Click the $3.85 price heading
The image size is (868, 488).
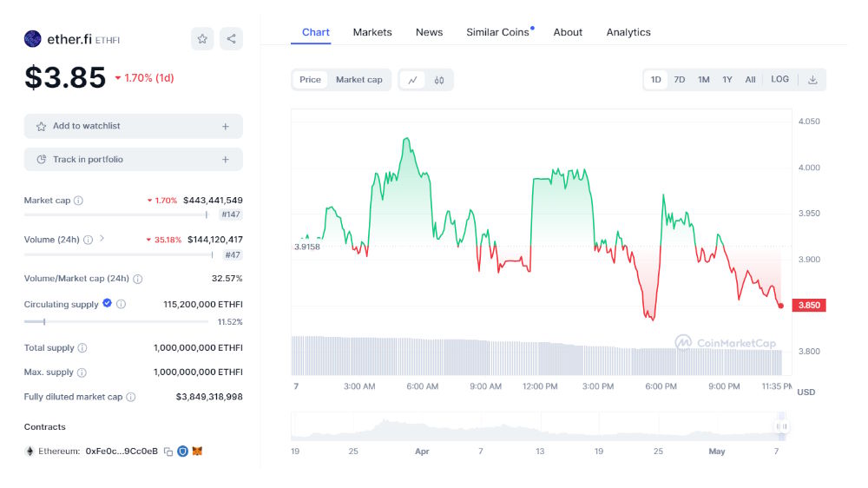(65, 77)
